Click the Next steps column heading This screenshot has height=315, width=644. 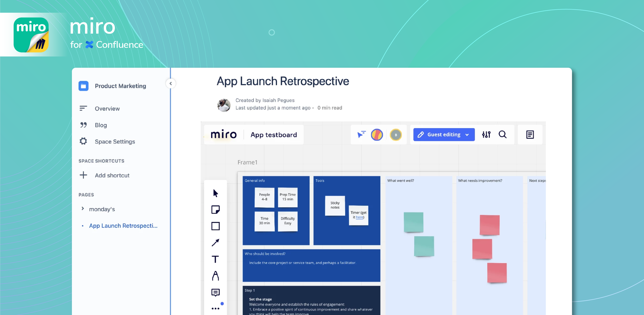click(x=538, y=181)
